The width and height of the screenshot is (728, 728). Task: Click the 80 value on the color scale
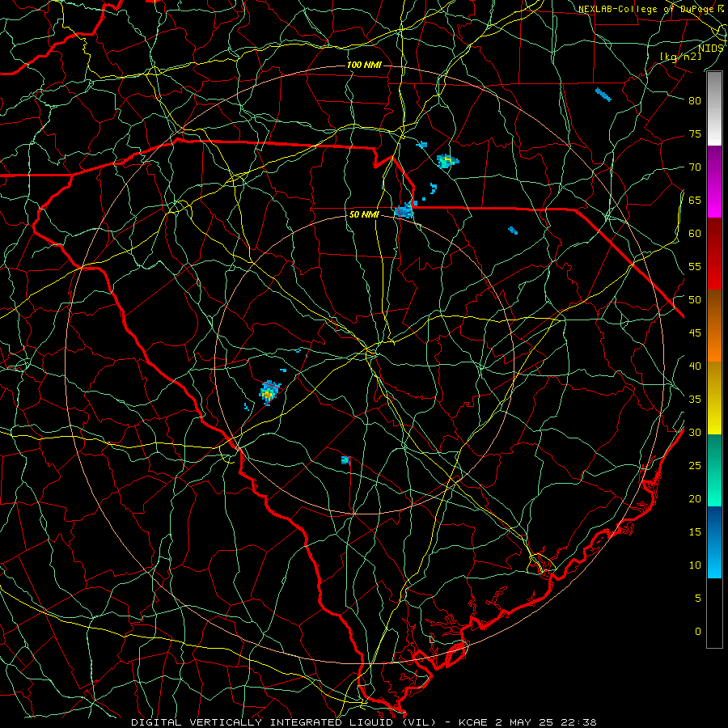pos(695,101)
